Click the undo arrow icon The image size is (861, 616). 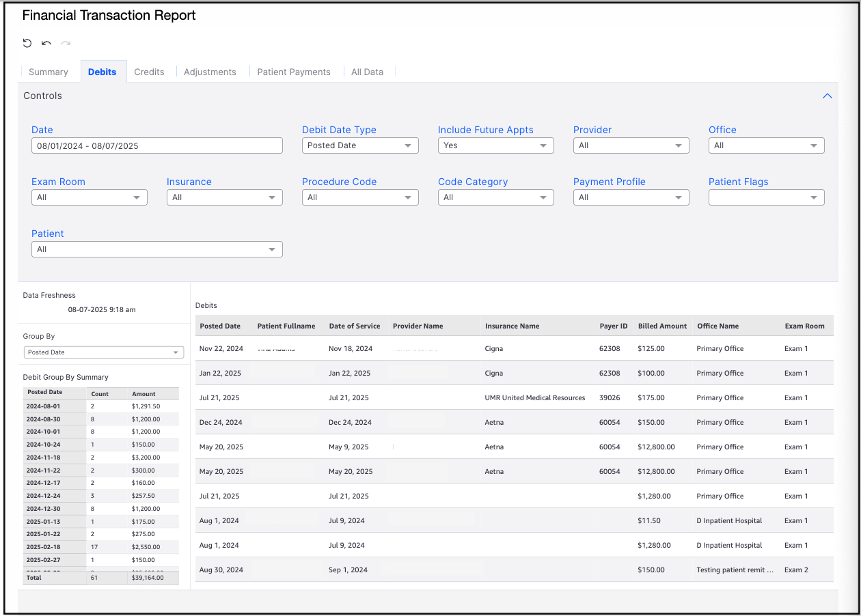[46, 44]
